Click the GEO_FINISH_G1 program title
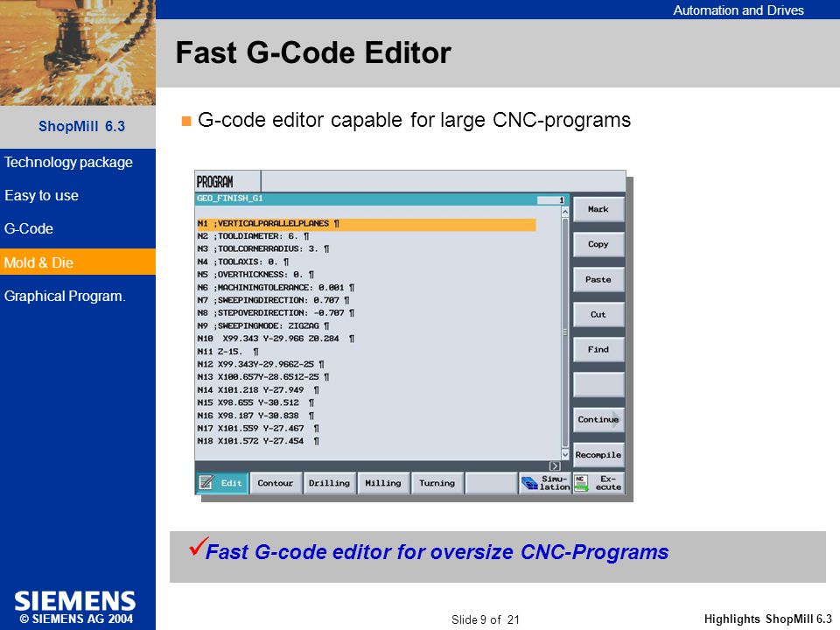The image size is (840, 630). (x=230, y=199)
